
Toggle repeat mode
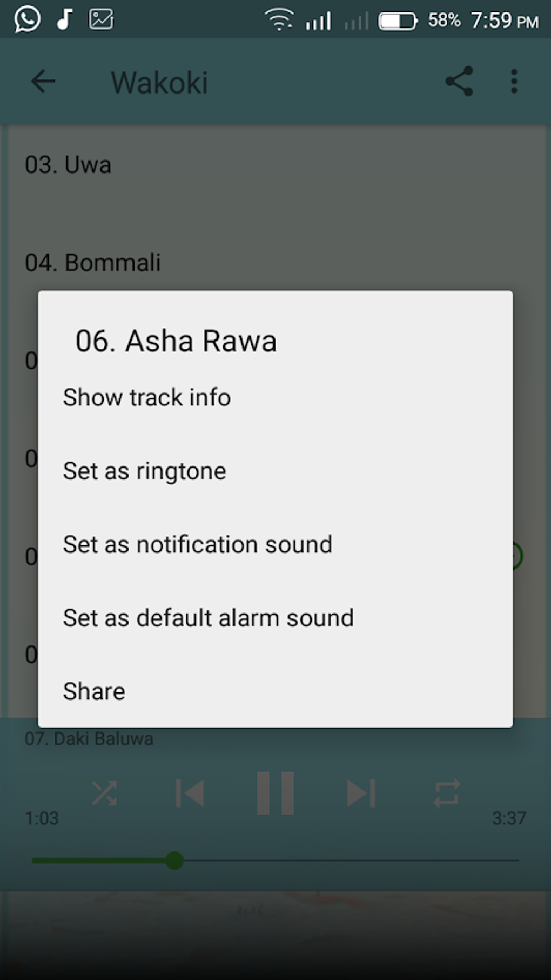(x=447, y=794)
